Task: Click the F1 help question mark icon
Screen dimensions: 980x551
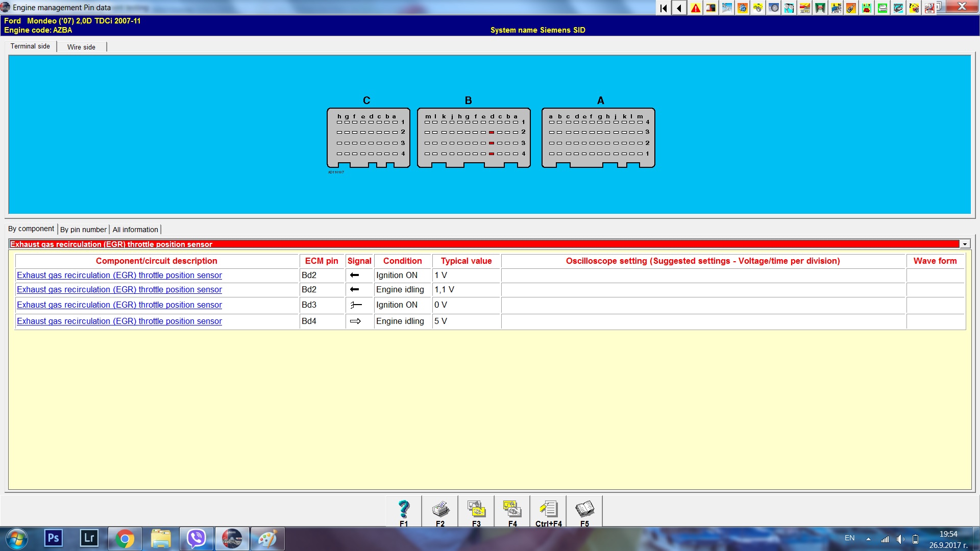Action: [404, 509]
